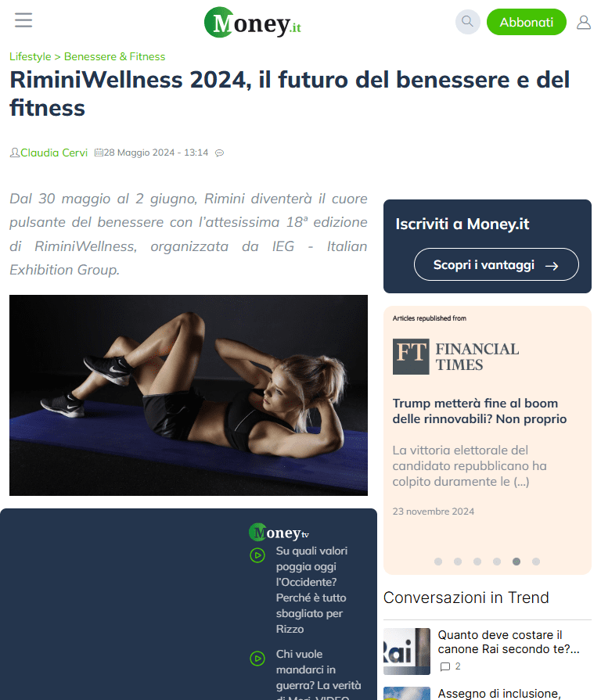The image size is (601, 700).
Task: Select the last carousel dot
Action: click(x=536, y=562)
